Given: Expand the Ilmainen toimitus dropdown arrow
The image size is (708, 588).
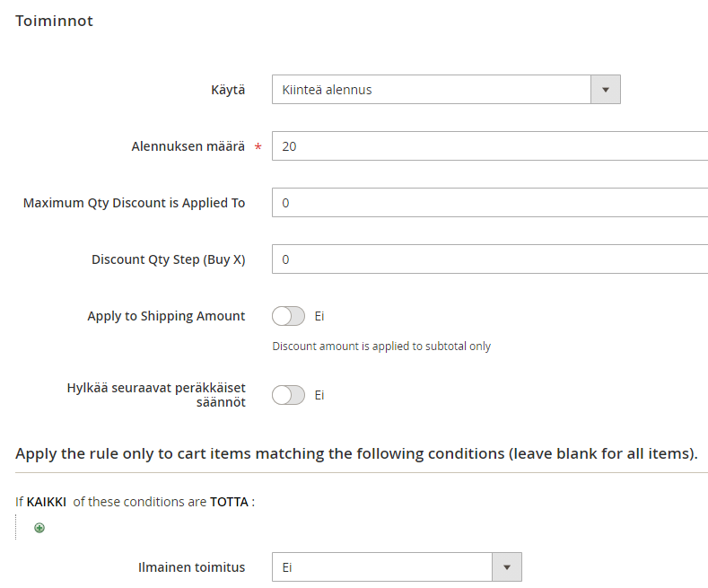Looking at the screenshot, I should pyautogui.click(x=507, y=567).
